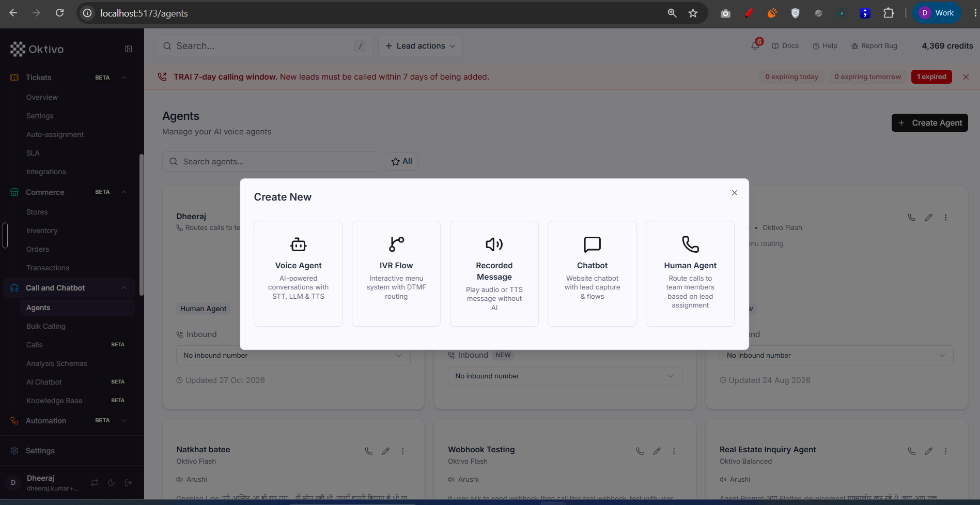Click the Human Agent phone icon
The height and width of the screenshot is (505, 980).
[x=690, y=244]
